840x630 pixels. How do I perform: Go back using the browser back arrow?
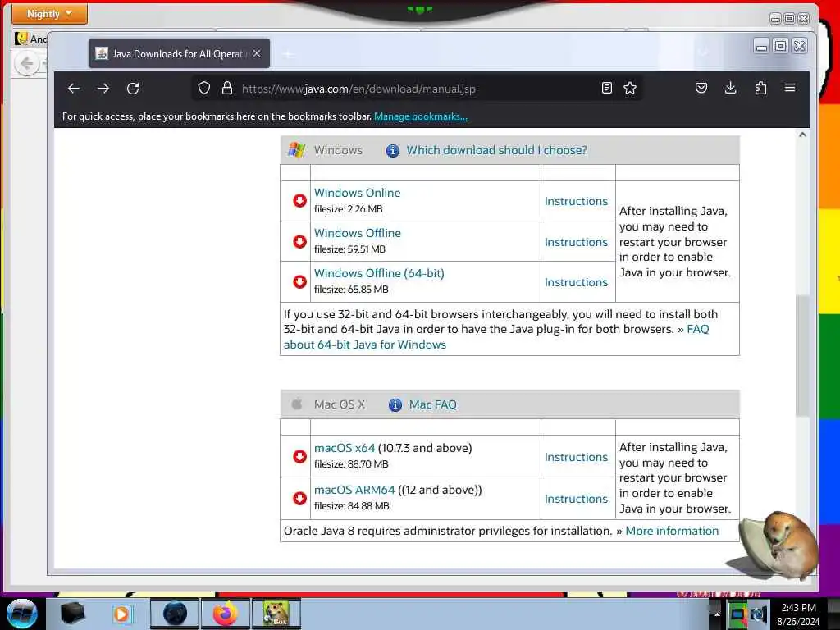pyautogui.click(x=73, y=89)
